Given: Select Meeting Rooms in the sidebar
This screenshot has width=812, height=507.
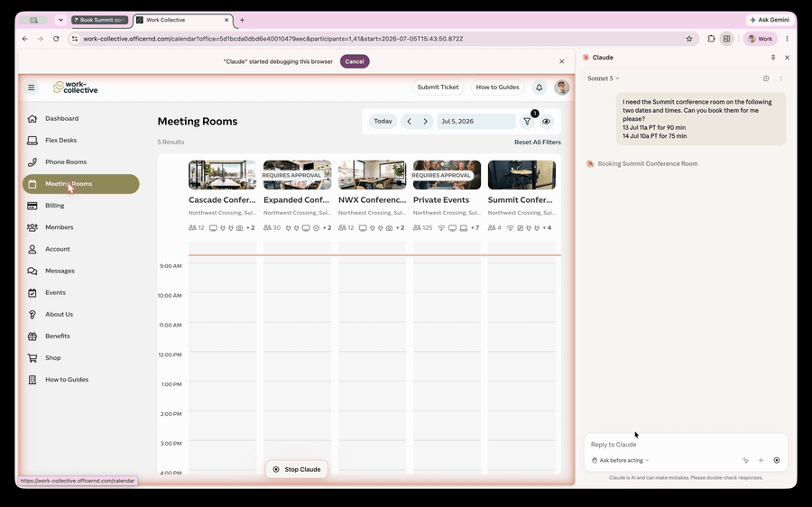Looking at the screenshot, I should (x=81, y=184).
